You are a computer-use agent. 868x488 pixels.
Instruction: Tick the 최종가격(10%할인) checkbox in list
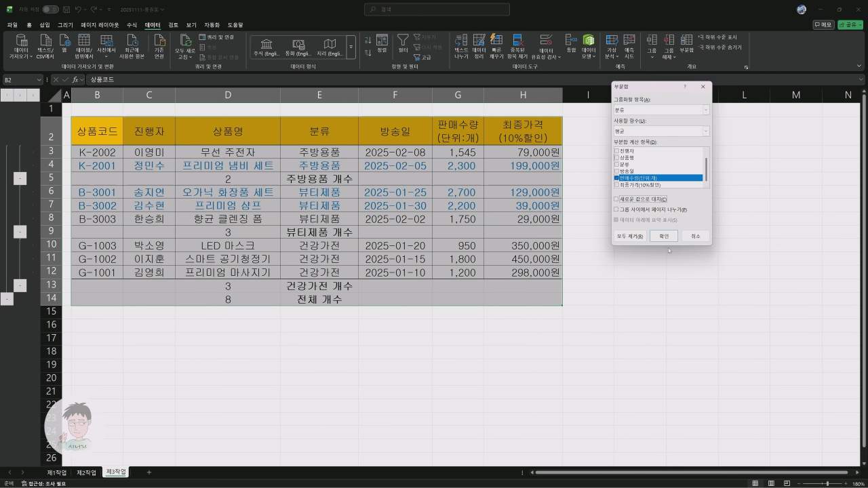[616, 184]
